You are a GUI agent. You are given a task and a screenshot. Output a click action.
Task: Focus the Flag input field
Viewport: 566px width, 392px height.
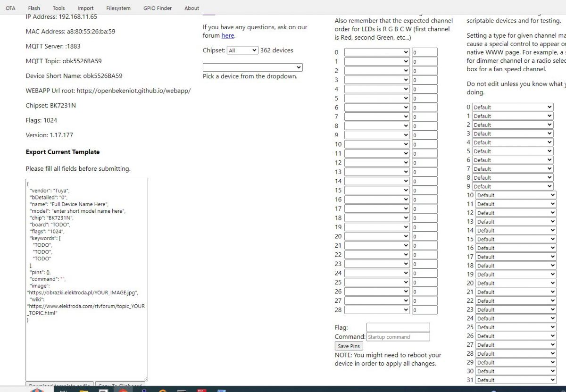click(x=398, y=327)
